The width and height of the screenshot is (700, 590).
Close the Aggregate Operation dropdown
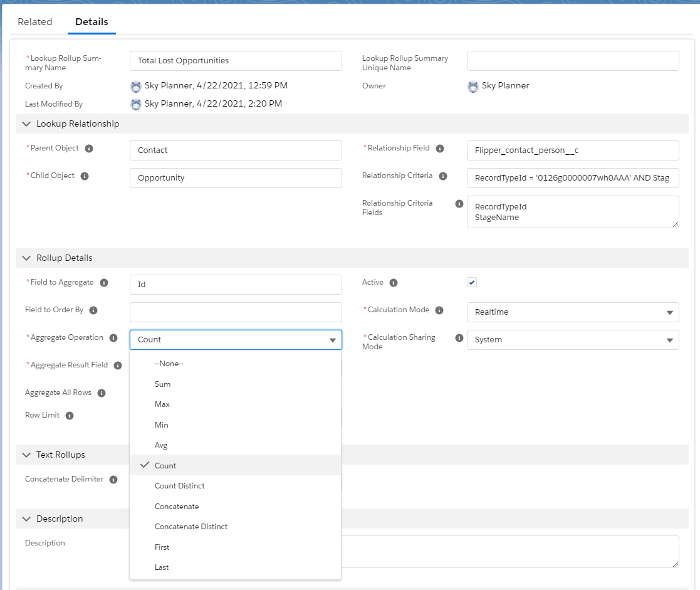(236, 340)
